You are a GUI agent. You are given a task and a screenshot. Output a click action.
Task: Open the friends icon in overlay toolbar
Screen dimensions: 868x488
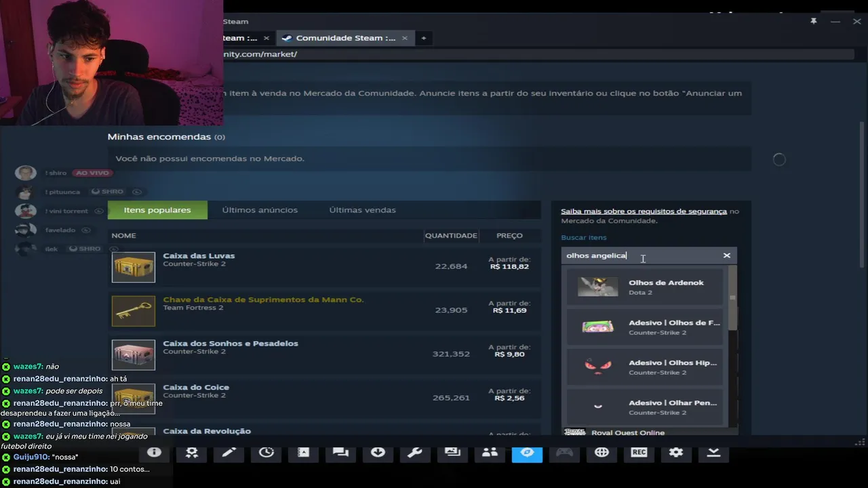(490, 452)
